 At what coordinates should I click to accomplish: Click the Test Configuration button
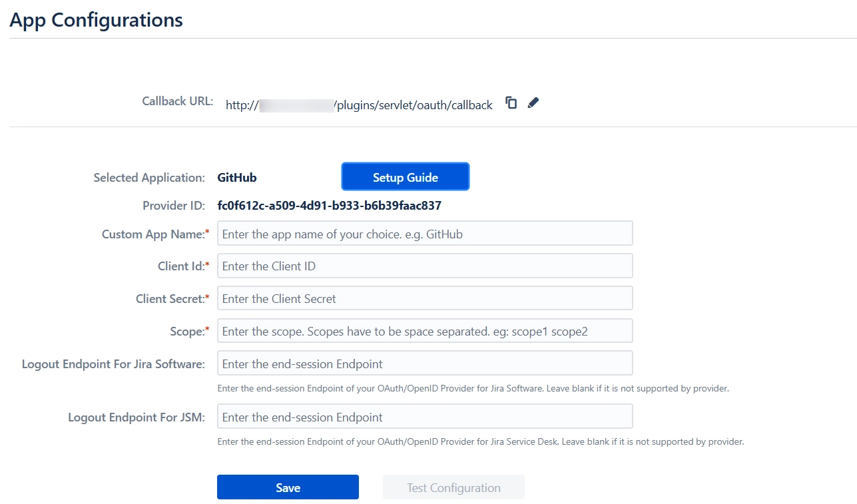[x=453, y=487]
